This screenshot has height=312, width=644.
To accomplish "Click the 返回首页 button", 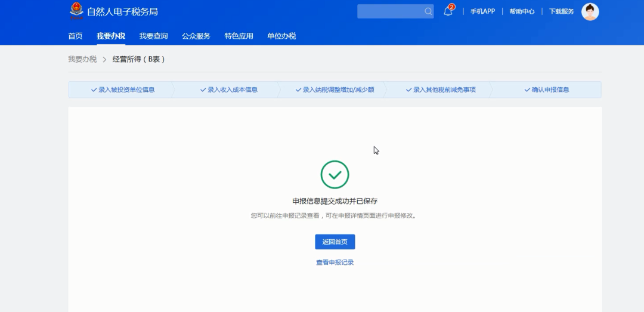I will click(x=335, y=242).
